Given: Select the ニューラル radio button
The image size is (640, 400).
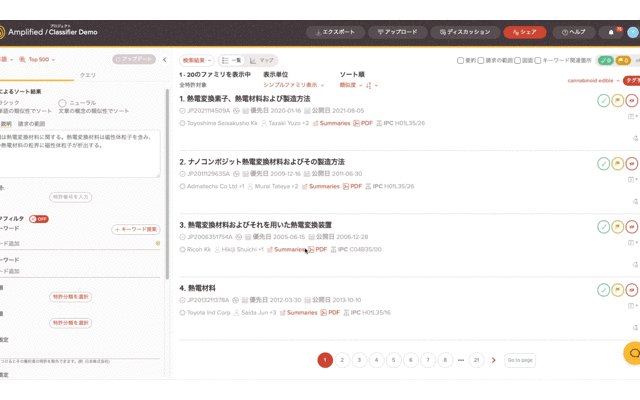Looking at the screenshot, I should tap(62, 103).
